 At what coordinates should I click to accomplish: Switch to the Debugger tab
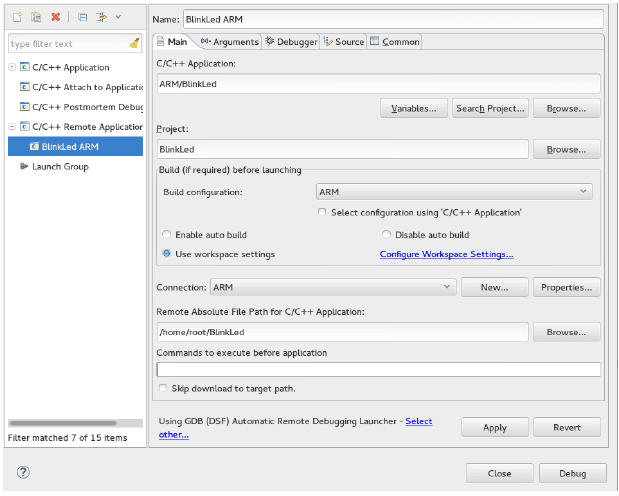(x=291, y=42)
